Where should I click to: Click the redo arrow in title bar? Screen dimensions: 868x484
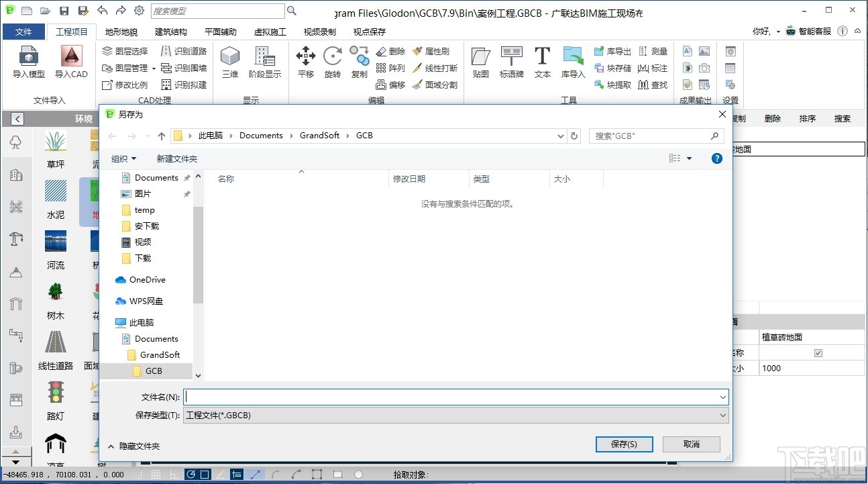point(121,11)
